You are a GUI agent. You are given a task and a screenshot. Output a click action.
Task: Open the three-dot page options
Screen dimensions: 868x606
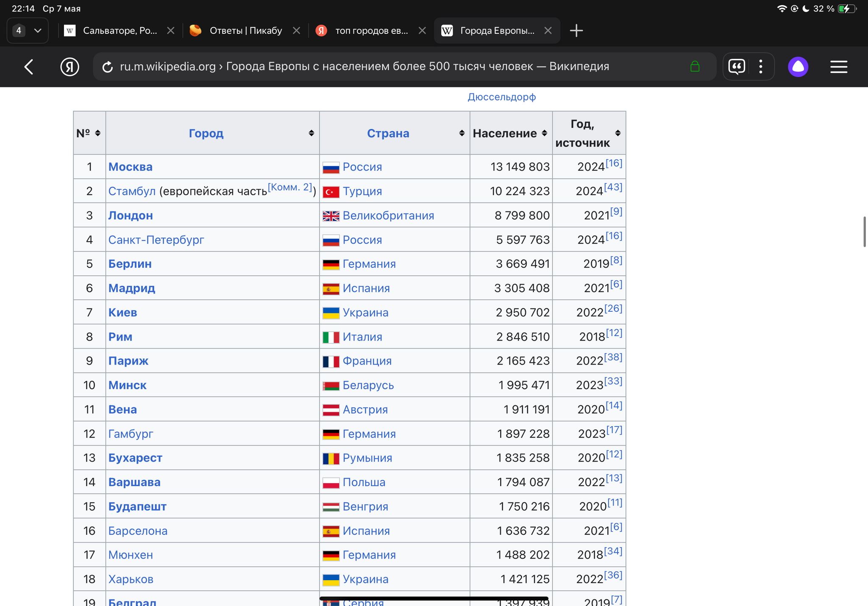coord(761,66)
